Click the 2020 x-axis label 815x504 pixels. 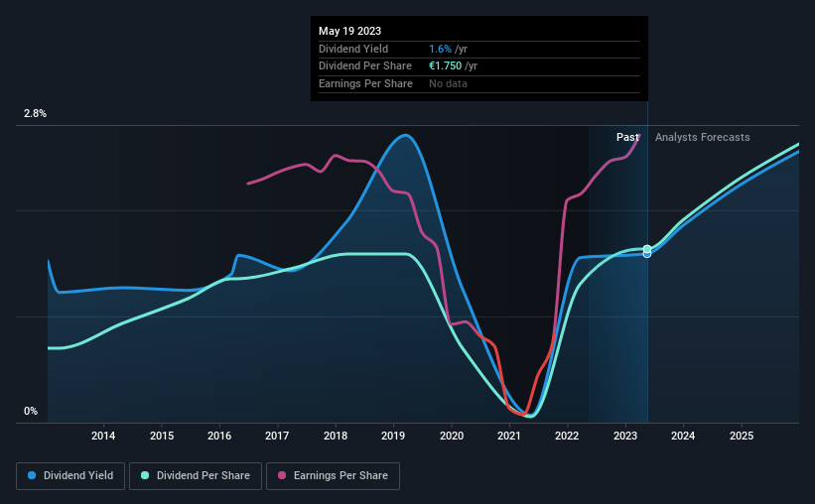click(451, 436)
